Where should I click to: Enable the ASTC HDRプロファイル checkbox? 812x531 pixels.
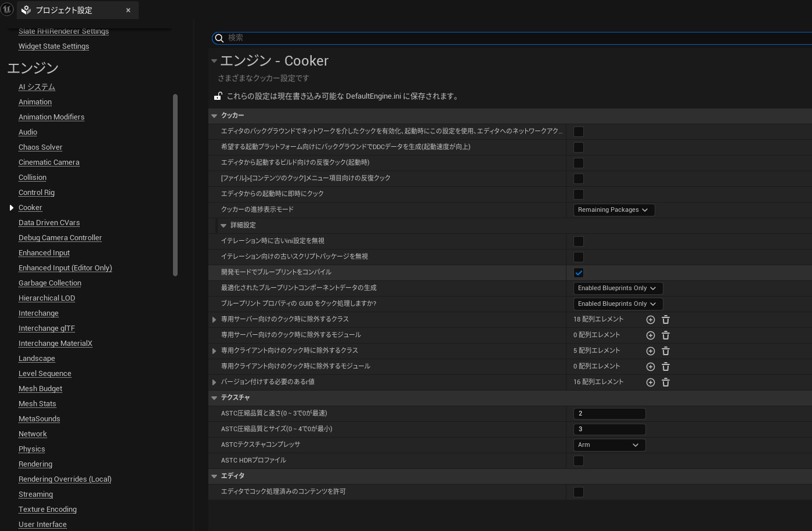tap(579, 461)
